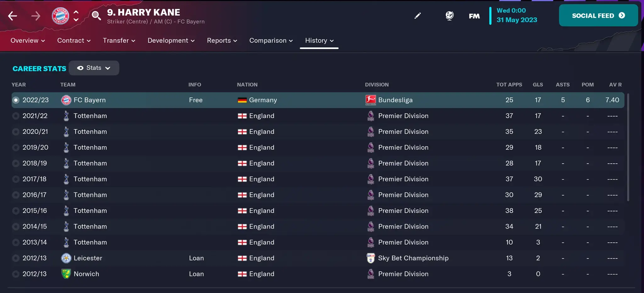Screen dimensions: 644x293
Task: Click the FC Bayern club badge in header
Action: point(60,16)
